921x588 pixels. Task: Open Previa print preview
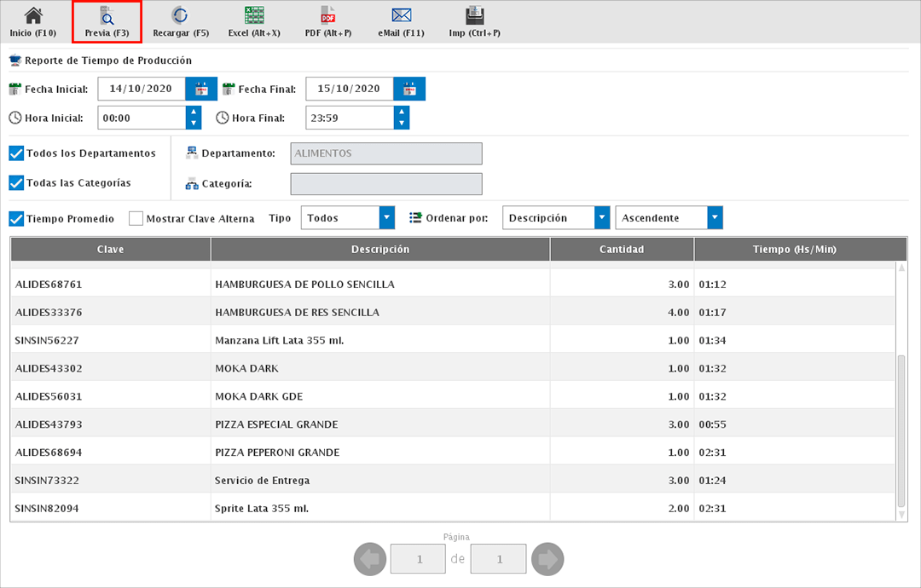tap(107, 22)
